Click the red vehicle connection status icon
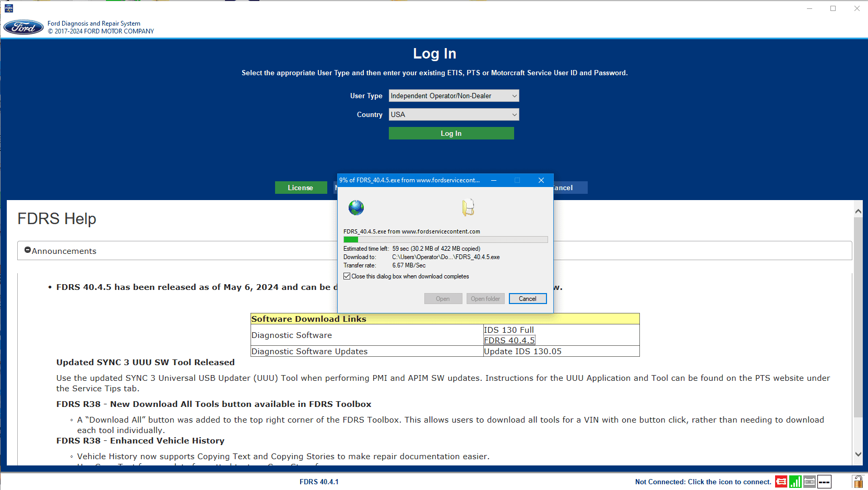The image size is (868, 490). (x=781, y=482)
